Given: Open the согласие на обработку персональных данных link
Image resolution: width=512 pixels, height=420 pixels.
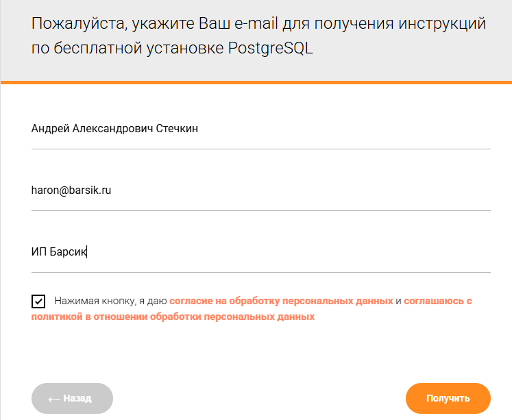Looking at the screenshot, I should 281,301.
